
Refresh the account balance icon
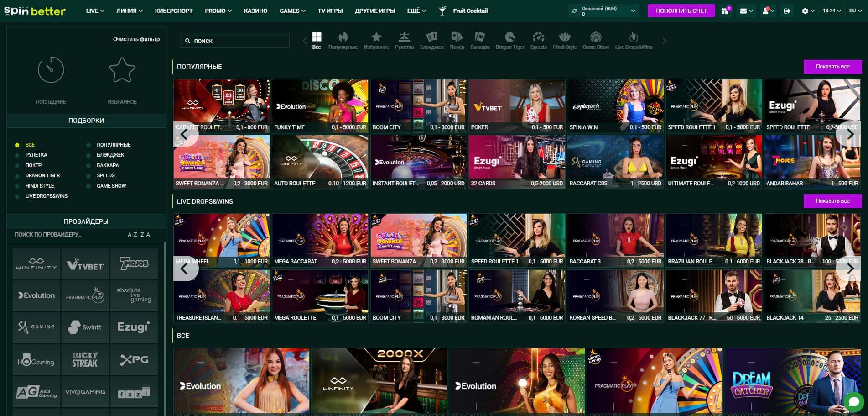tap(574, 11)
